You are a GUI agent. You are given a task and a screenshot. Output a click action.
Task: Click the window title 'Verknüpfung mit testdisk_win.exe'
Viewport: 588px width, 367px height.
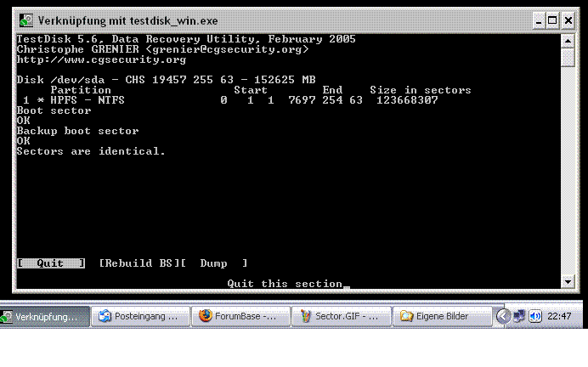[x=127, y=21]
